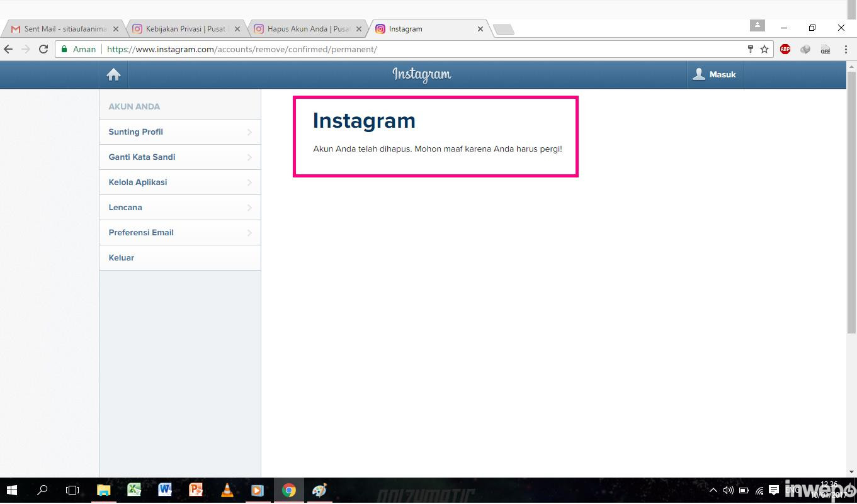
Task: Open the Windows Start menu
Action: [11, 490]
